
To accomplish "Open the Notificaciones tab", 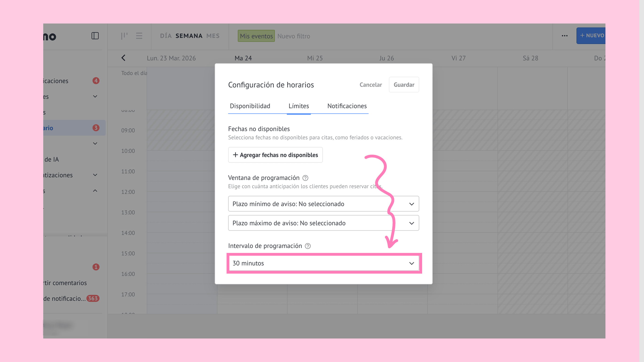I will (x=347, y=106).
